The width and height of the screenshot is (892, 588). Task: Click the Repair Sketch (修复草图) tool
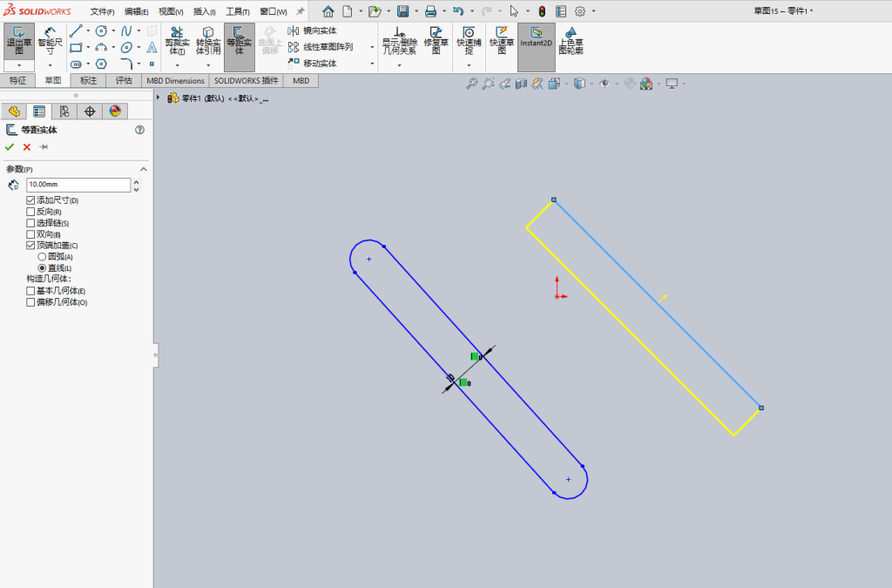[436, 40]
